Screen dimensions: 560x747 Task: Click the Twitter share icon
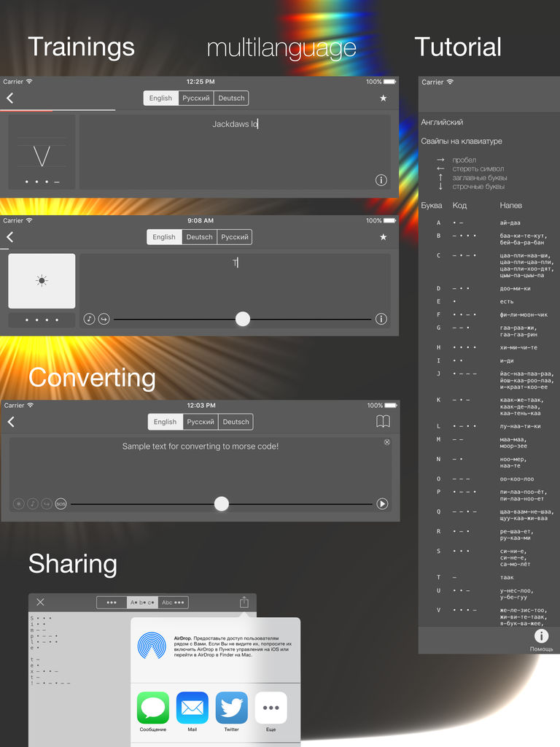click(231, 708)
